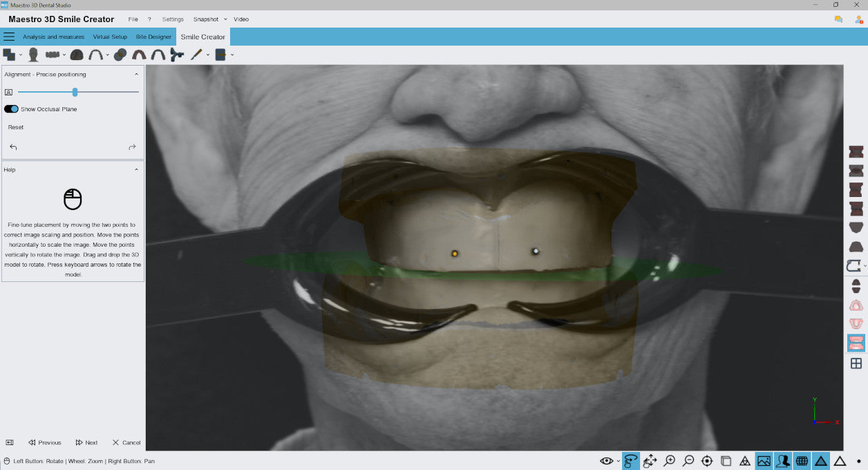Click the image opacity slider handle
This screenshot has width=868, height=470.
(75, 92)
